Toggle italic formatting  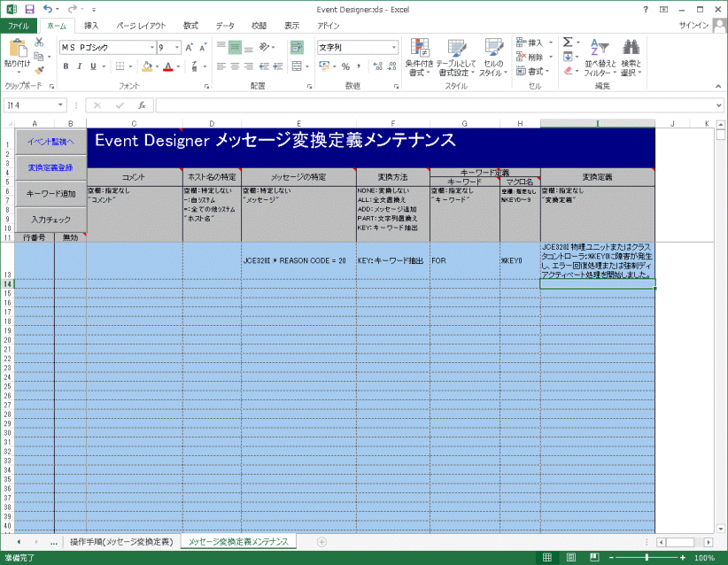tap(80, 66)
